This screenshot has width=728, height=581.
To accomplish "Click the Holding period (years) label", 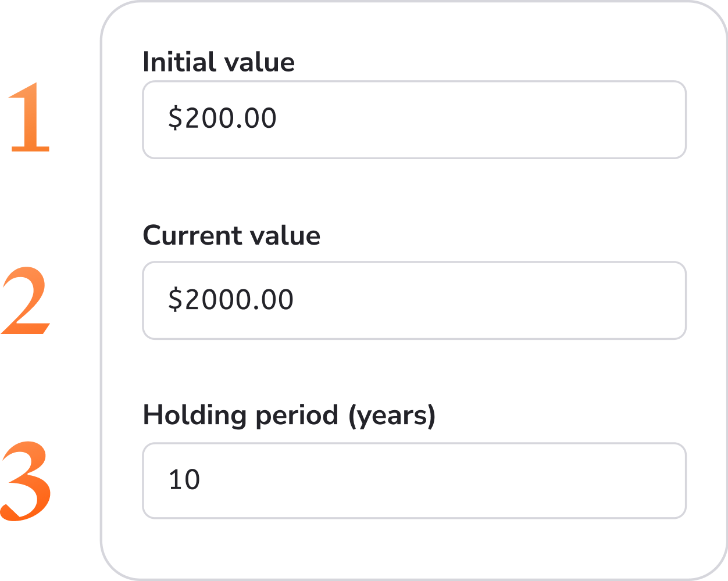I will [289, 415].
